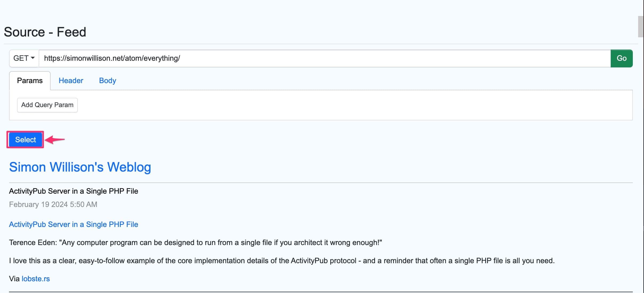Select the Params tab
This screenshot has height=293, width=644.
tap(30, 80)
